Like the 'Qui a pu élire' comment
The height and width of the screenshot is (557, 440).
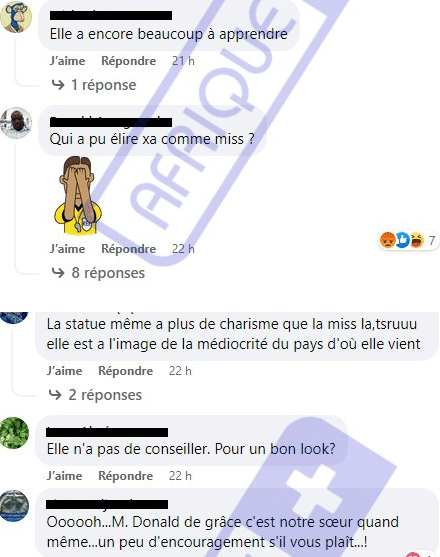pos(67,249)
